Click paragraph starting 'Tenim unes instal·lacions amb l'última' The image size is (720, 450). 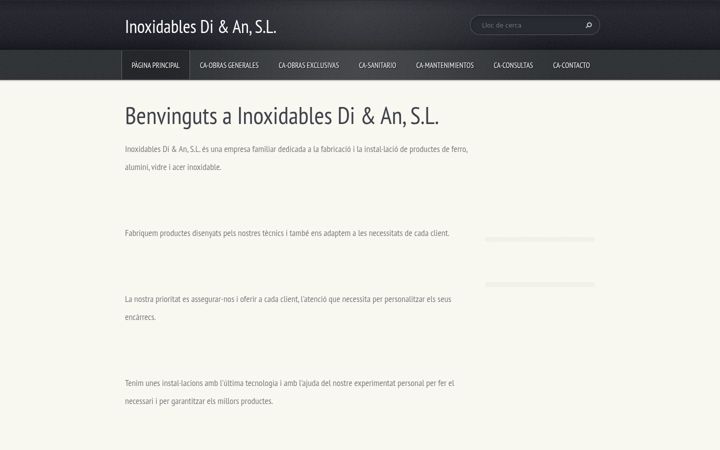pos(290,392)
